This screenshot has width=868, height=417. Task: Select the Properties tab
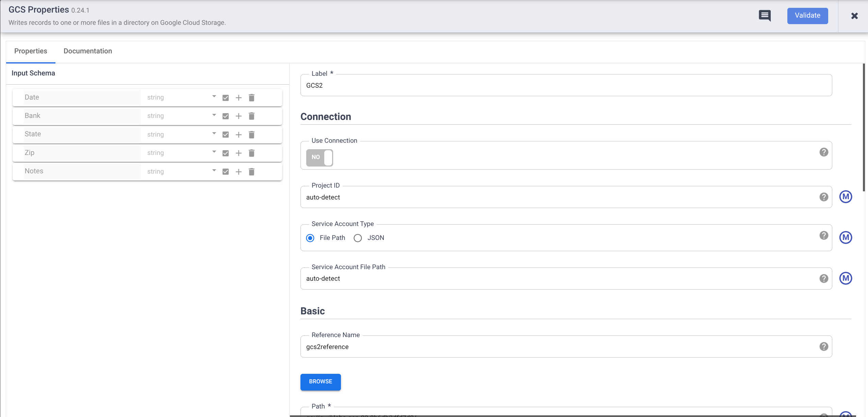[x=31, y=51]
